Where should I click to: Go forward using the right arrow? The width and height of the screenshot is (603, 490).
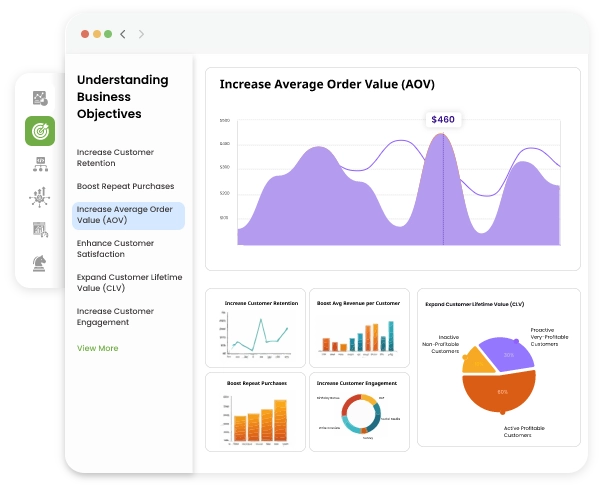tap(141, 34)
